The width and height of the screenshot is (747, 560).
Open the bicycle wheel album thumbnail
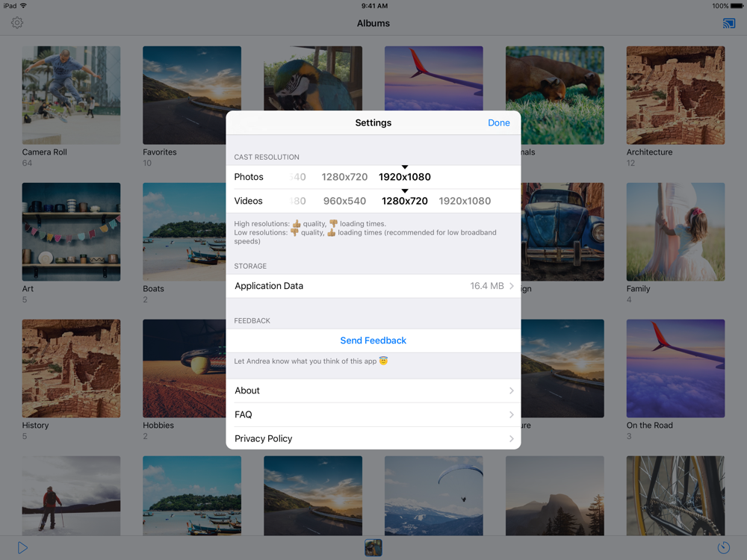(x=675, y=496)
